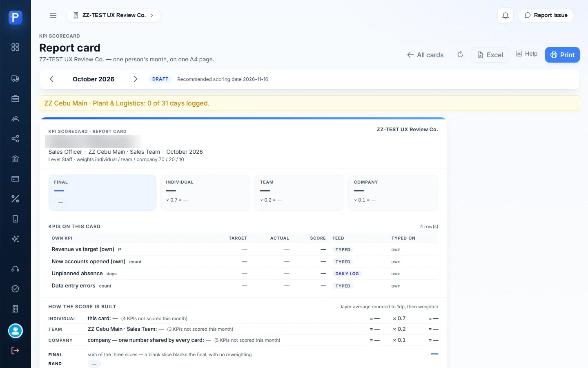Go to the previous month with the left chevron
Viewport: 588px width, 368px height.
pos(52,79)
